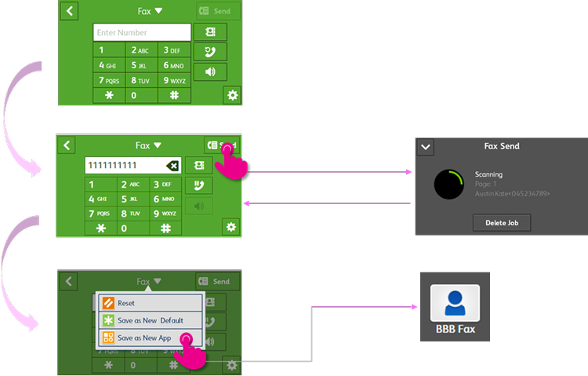
Task: Click the back arrow in the top fax panel
Action: (69, 11)
